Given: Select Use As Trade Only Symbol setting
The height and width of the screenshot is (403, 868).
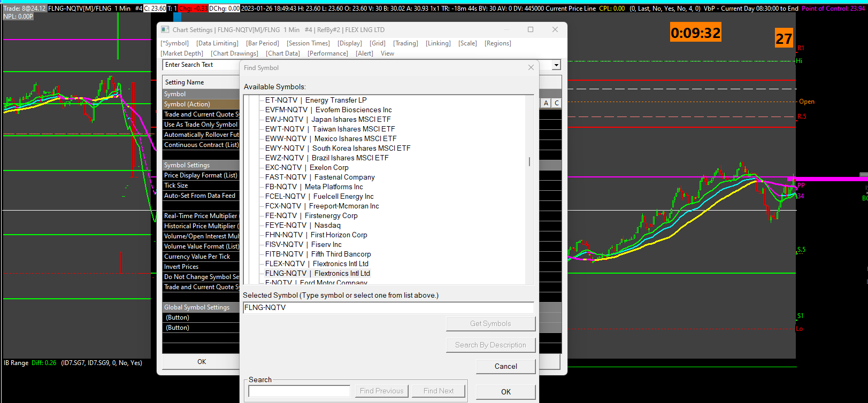Looking at the screenshot, I should 201,125.
